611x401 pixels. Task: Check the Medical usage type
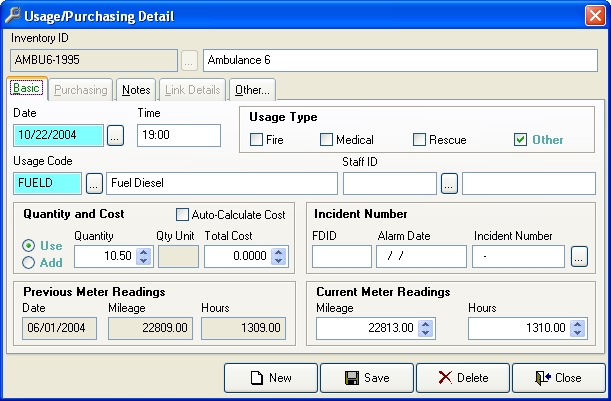click(326, 140)
